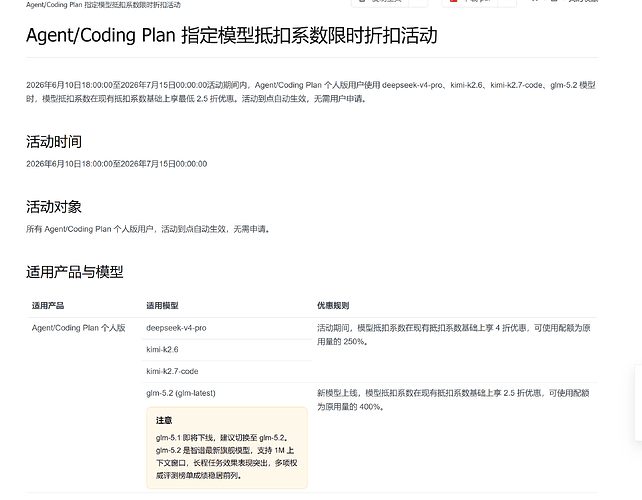Select the 适用产品与模型 section heading
This screenshot has height=500, width=642.
pos(75,272)
